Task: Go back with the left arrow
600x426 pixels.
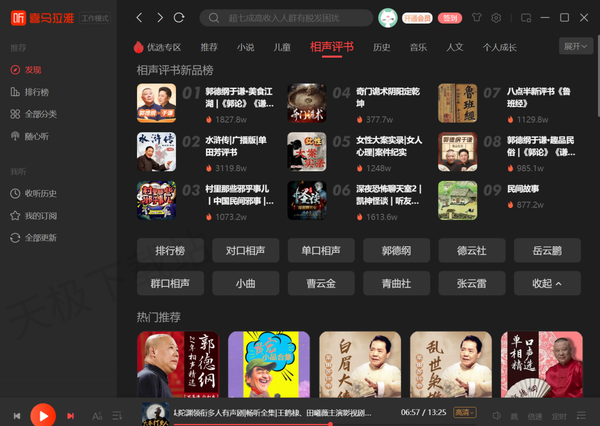Action: pos(139,18)
